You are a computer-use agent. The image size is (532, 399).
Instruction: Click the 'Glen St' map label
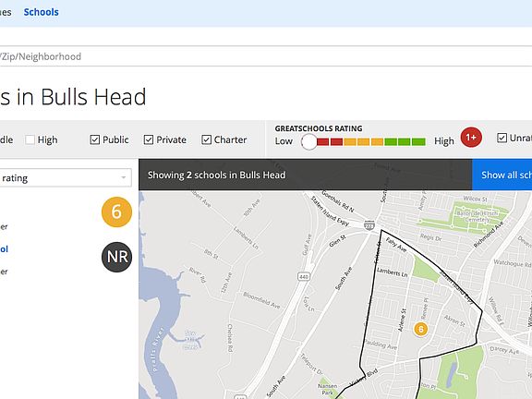pos(337,240)
